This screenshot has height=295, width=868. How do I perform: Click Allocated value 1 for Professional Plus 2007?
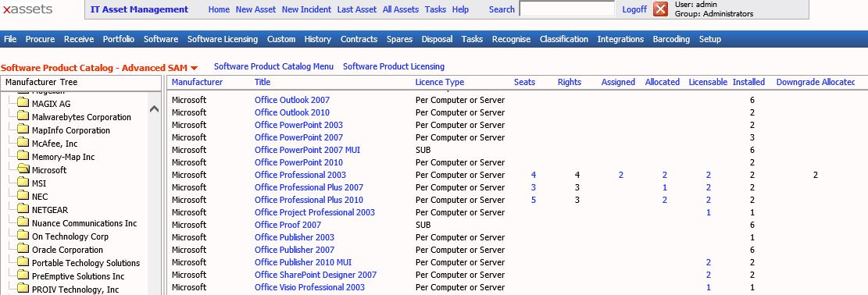tap(664, 187)
